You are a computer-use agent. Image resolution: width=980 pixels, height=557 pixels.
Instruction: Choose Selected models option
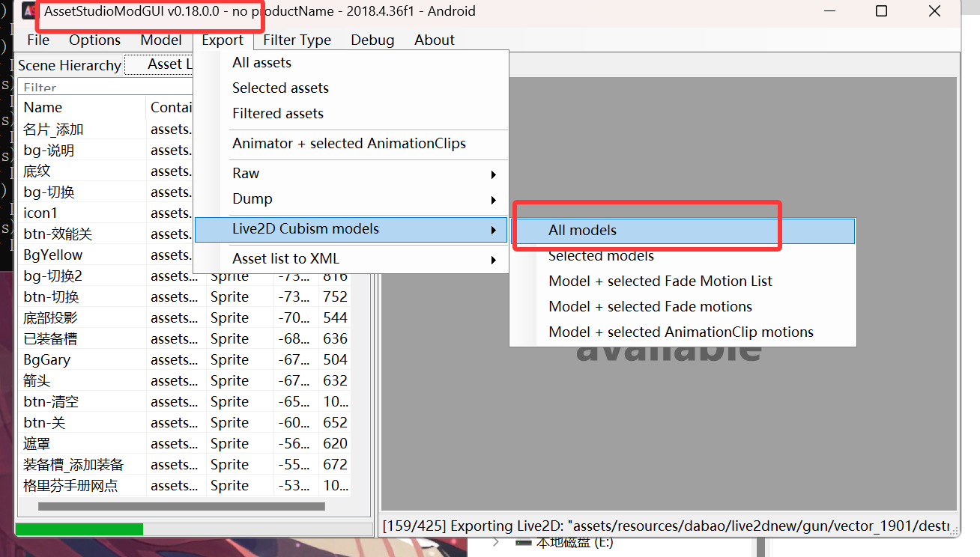click(683, 256)
